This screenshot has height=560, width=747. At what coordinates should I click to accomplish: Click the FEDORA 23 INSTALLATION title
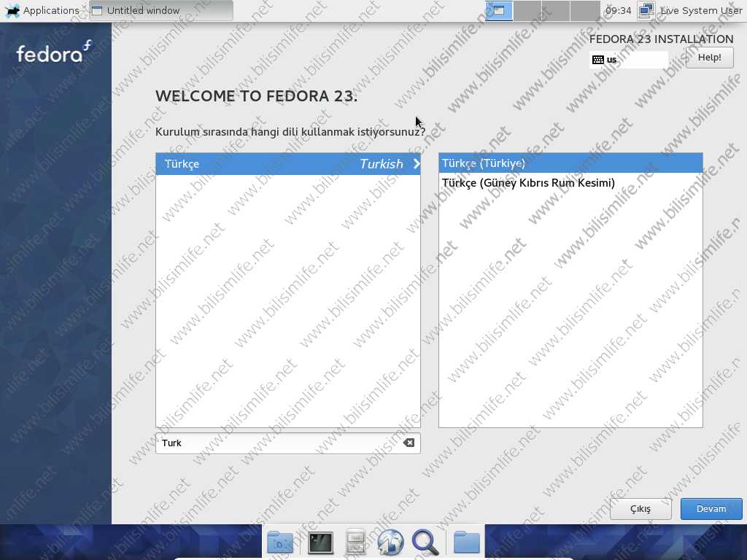point(661,39)
